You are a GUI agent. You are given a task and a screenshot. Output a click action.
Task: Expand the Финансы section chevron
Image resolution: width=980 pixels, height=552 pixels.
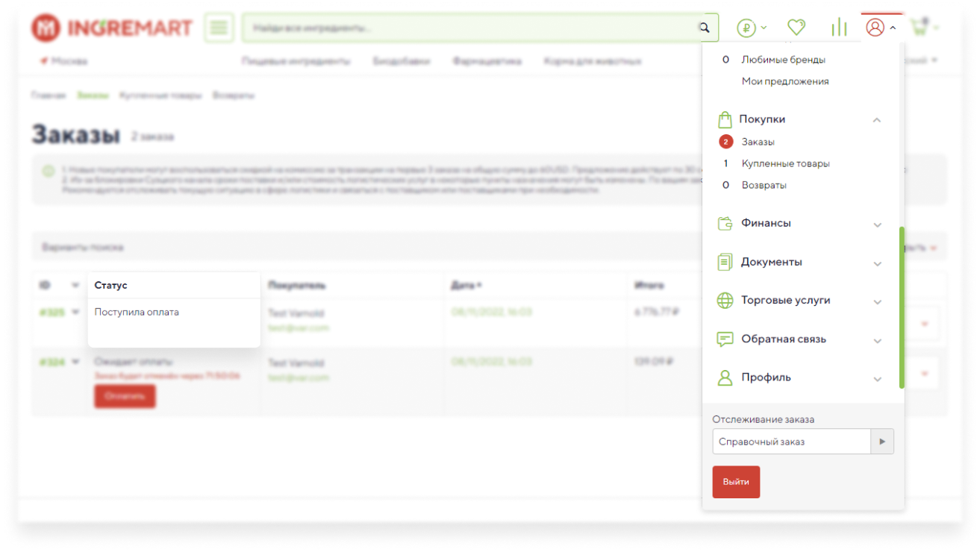(878, 225)
